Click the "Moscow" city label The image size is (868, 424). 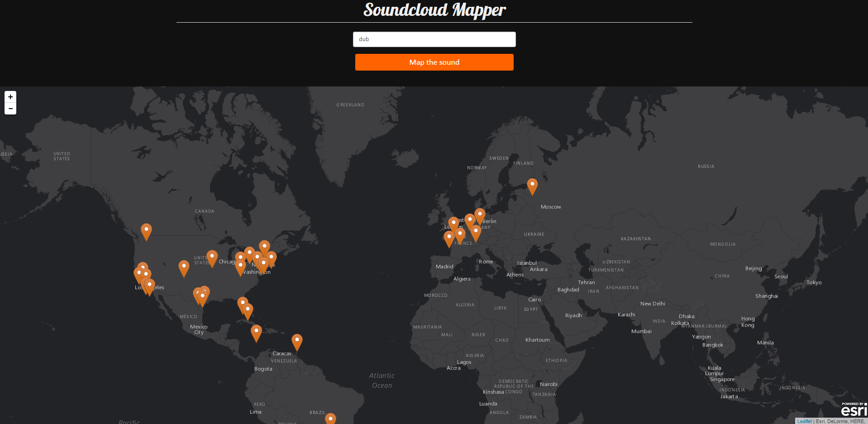(551, 207)
